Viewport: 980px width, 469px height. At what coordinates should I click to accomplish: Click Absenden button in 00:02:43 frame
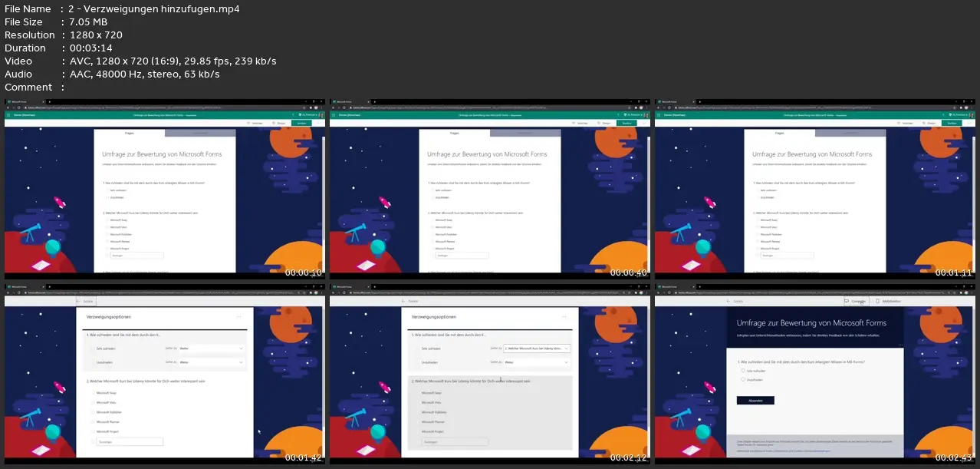(755, 400)
